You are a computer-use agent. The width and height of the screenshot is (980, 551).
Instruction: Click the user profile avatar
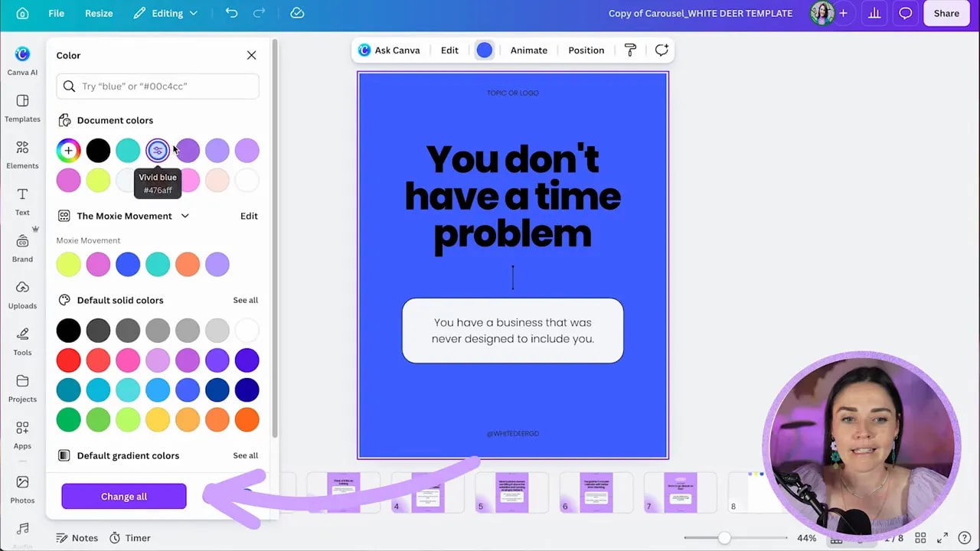tap(822, 13)
